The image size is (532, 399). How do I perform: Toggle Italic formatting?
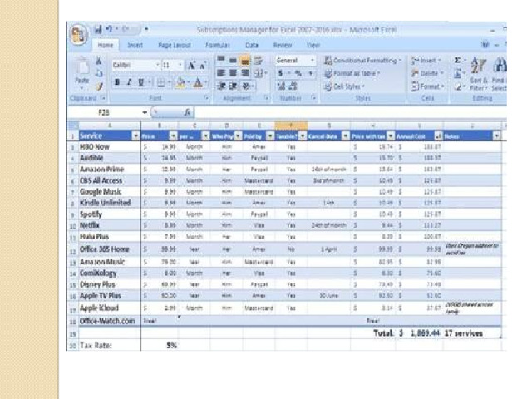pos(129,82)
